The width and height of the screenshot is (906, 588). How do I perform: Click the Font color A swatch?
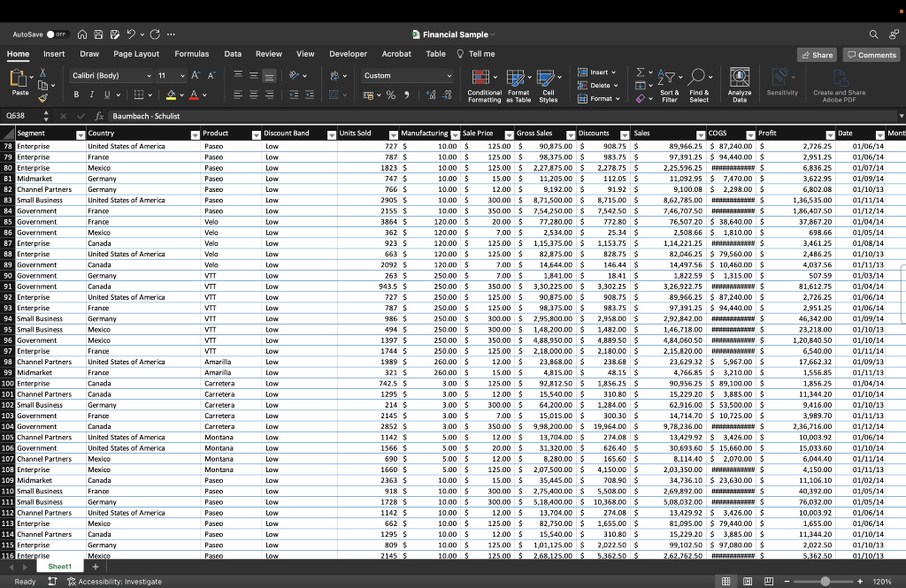point(194,95)
